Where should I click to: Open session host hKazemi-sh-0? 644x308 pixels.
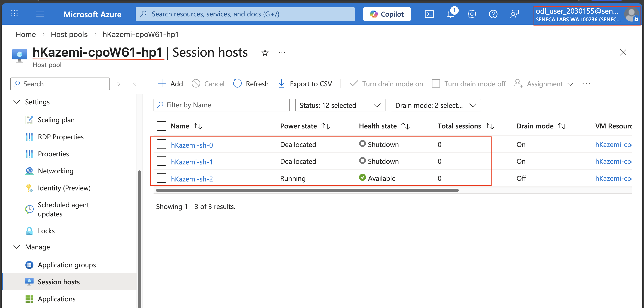pyautogui.click(x=192, y=145)
